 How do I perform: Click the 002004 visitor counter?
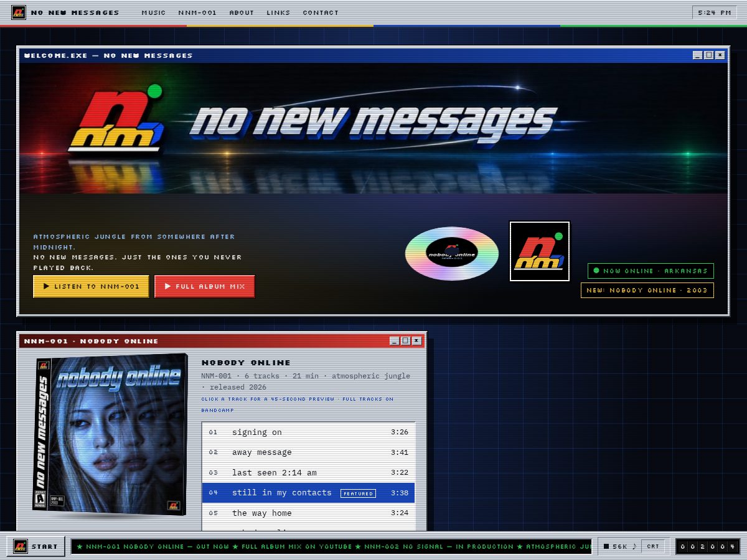pos(708,546)
